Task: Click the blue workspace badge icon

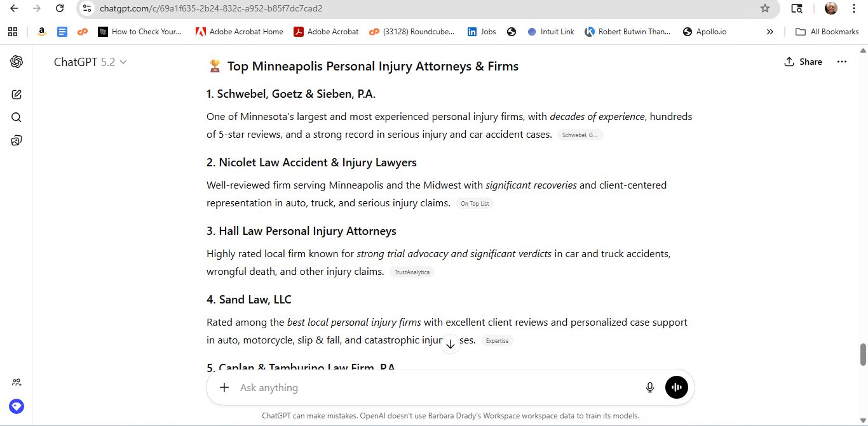Action: pos(17,406)
